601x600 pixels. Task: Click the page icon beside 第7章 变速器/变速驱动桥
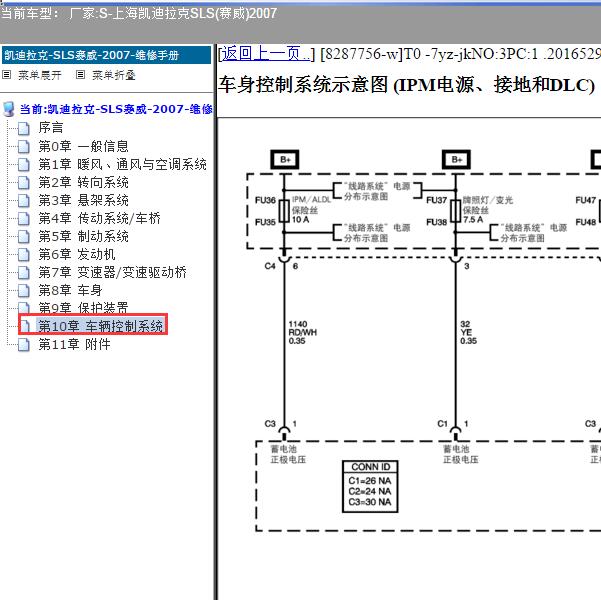pyautogui.click(x=24, y=273)
